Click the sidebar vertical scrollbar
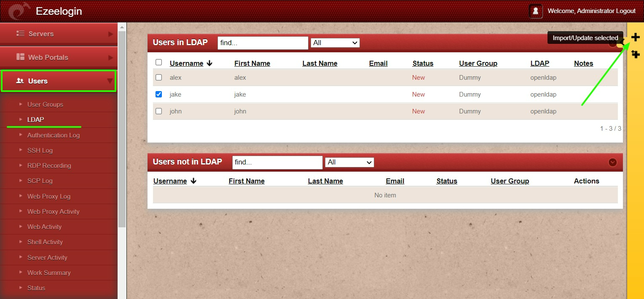 click(x=122, y=129)
